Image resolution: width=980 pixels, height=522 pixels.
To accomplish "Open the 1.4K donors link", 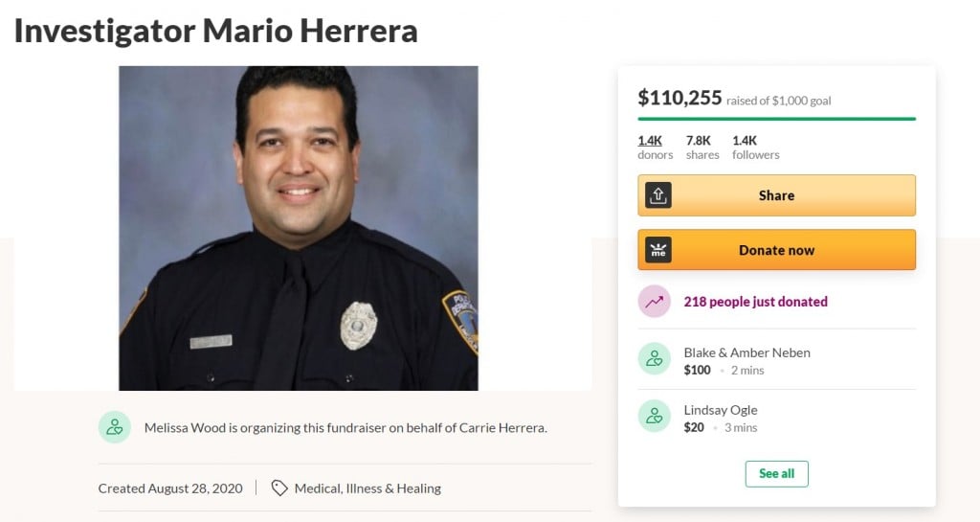I will (655, 148).
